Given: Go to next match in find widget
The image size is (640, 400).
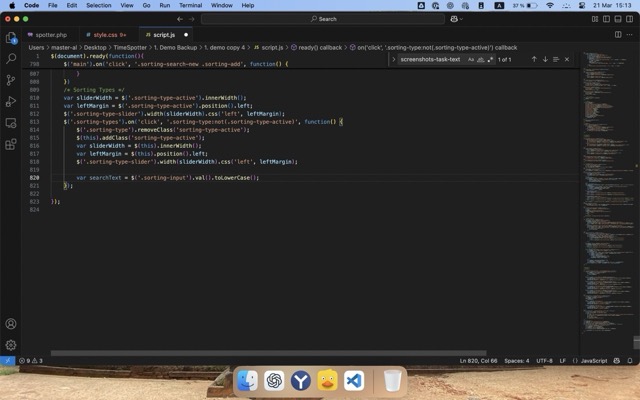Looking at the screenshot, I should [545, 59].
